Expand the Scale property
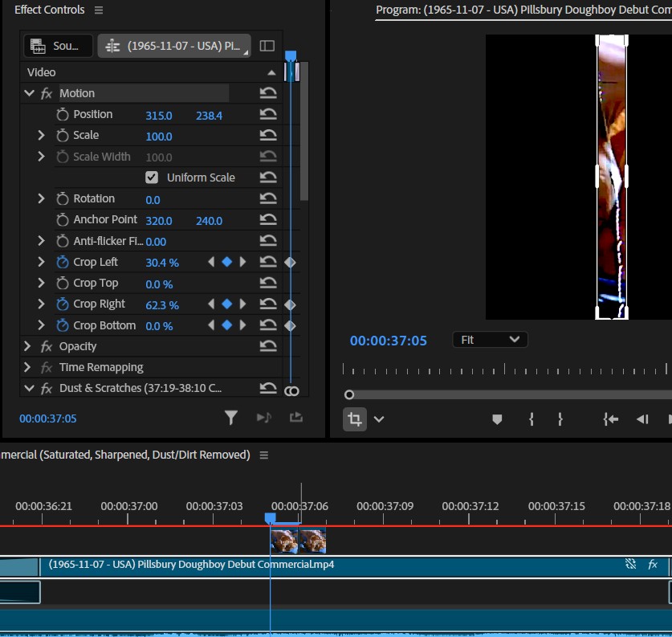 click(x=41, y=135)
